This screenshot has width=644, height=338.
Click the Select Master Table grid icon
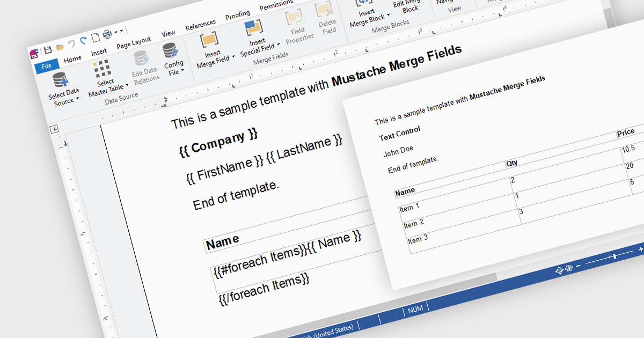click(102, 69)
